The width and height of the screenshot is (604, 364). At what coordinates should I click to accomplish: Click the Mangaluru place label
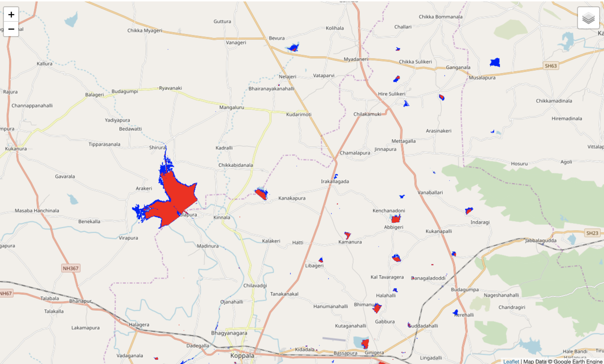pyautogui.click(x=231, y=107)
